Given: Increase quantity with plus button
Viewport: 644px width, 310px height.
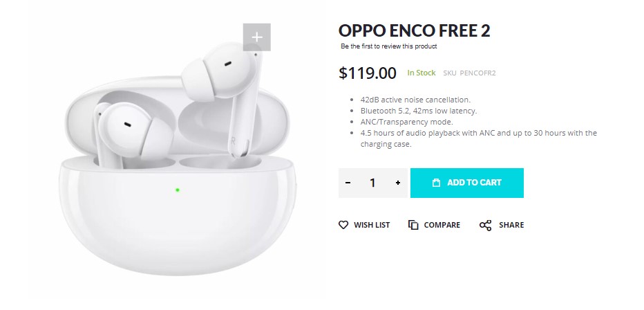Looking at the screenshot, I should 397,183.
